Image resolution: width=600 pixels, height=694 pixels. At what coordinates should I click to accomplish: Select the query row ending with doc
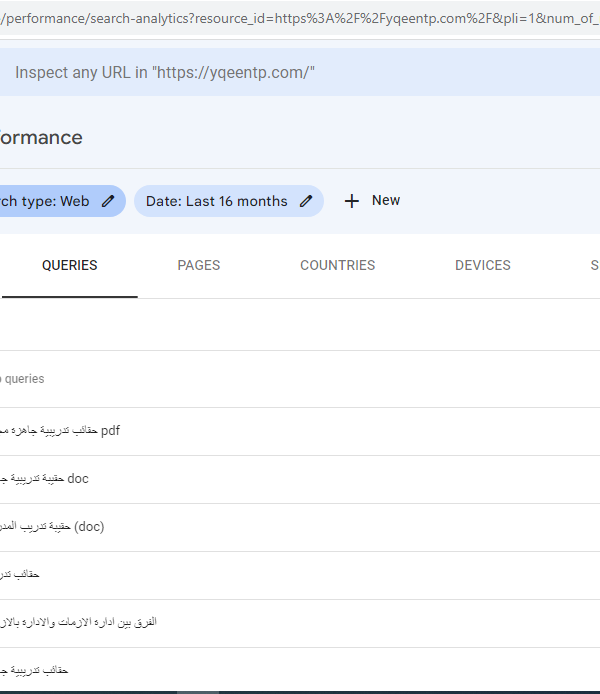(x=300, y=479)
